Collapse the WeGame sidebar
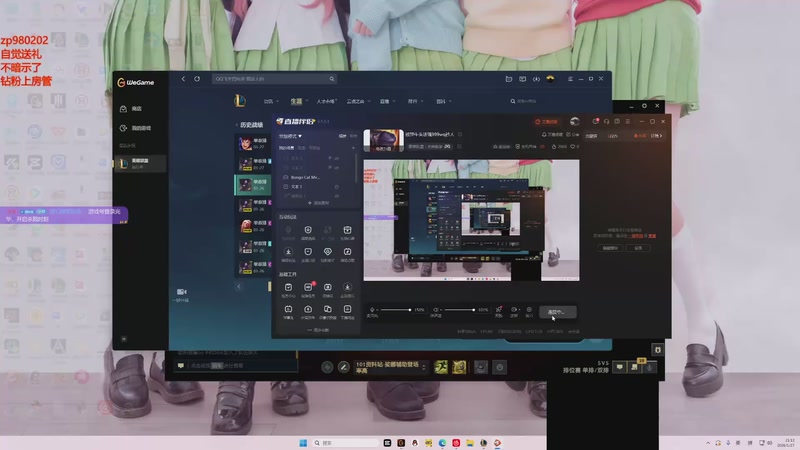The width and height of the screenshot is (800, 450). 124,339
